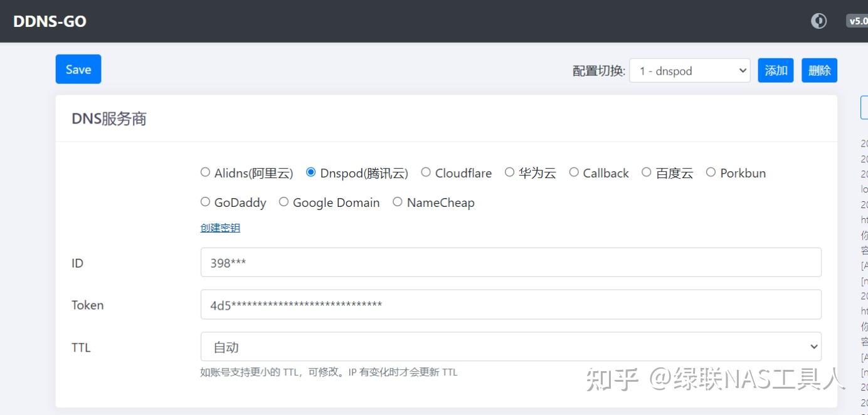Open the 配置切换 dnspod dropdown

(x=690, y=71)
